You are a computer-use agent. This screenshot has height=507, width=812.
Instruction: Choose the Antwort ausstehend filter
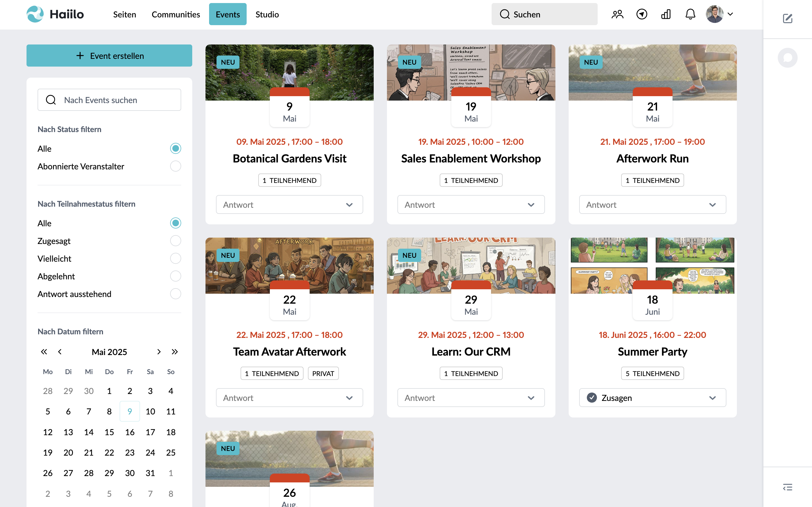tap(175, 294)
